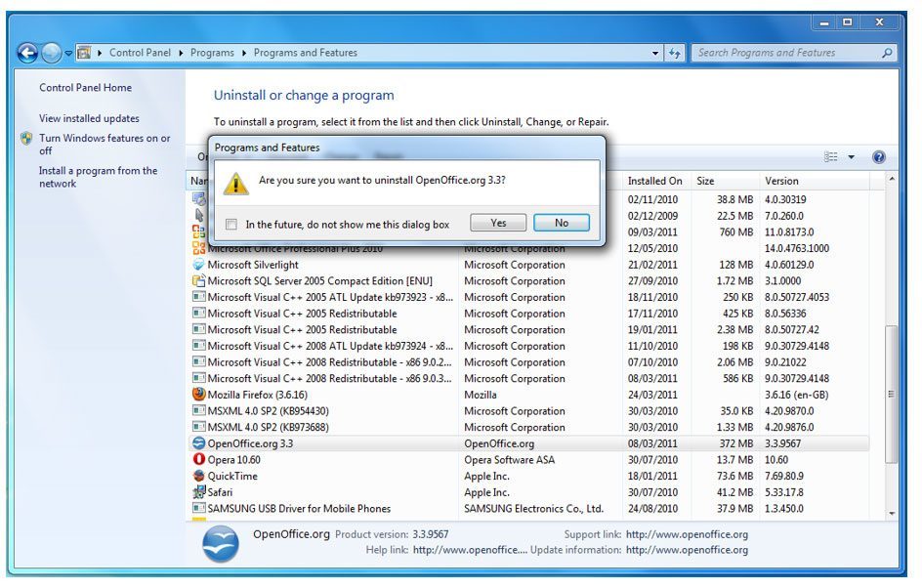Open the Update information URL

[687, 550]
